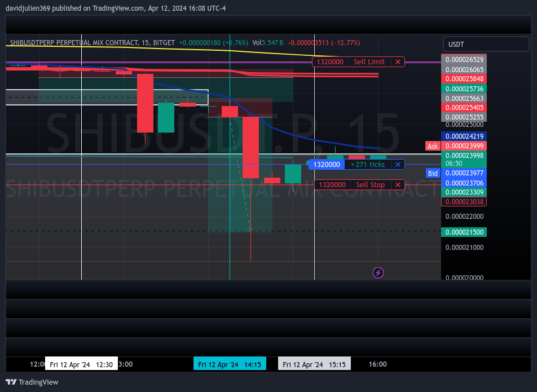This screenshot has height=392, width=537.
Task: Click the +0.000000180 (+0.76%) change value
Action: coord(213,43)
